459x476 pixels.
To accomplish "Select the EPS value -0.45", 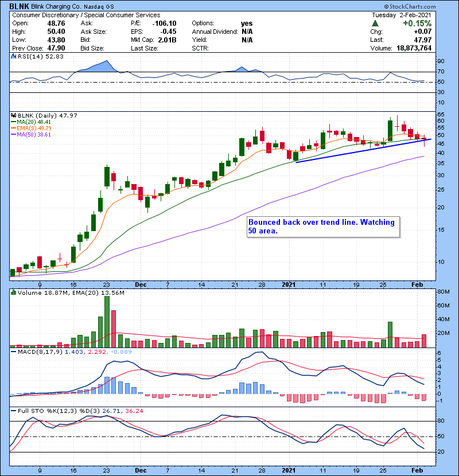I will (168, 32).
